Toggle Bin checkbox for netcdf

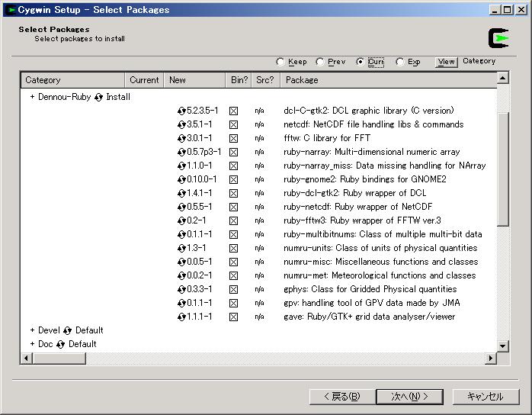click(233, 124)
